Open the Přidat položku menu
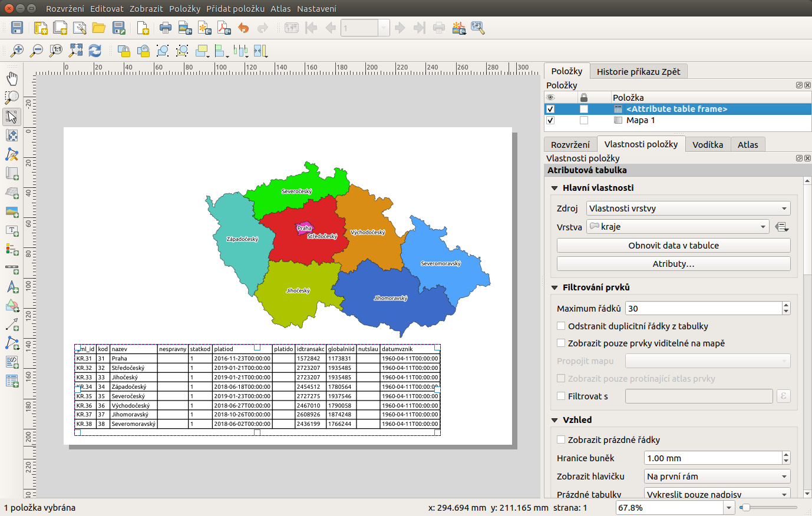This screenshot has height=516, width=812. click(235, 9)
